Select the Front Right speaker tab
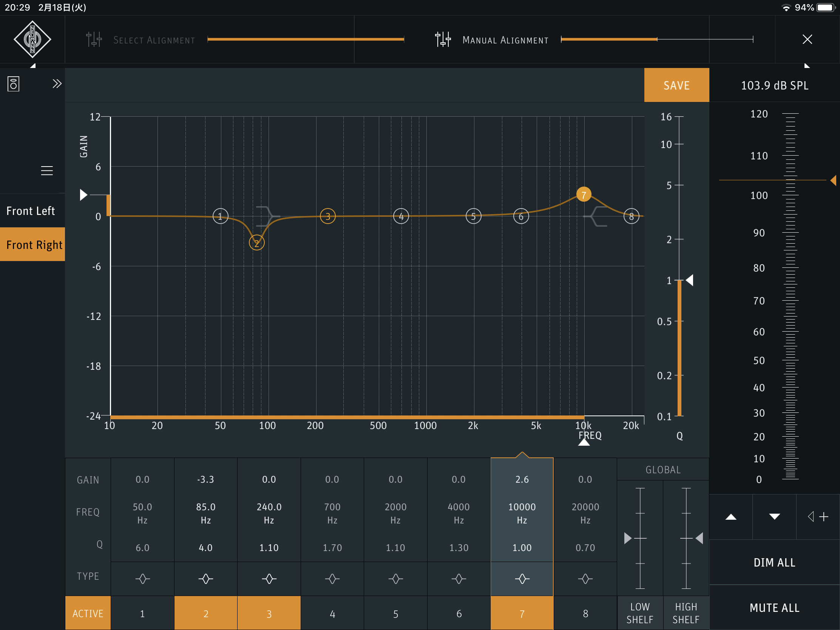840x630 pixels. [32, 244]
